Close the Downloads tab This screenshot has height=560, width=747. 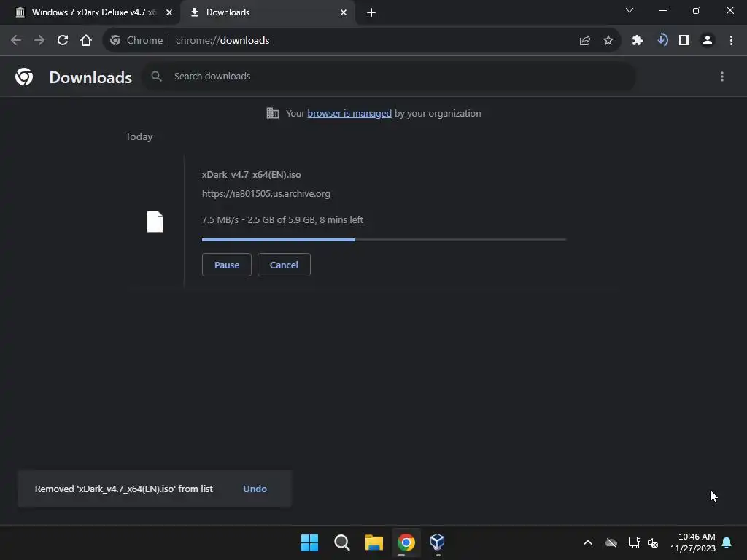coord(344,12)
